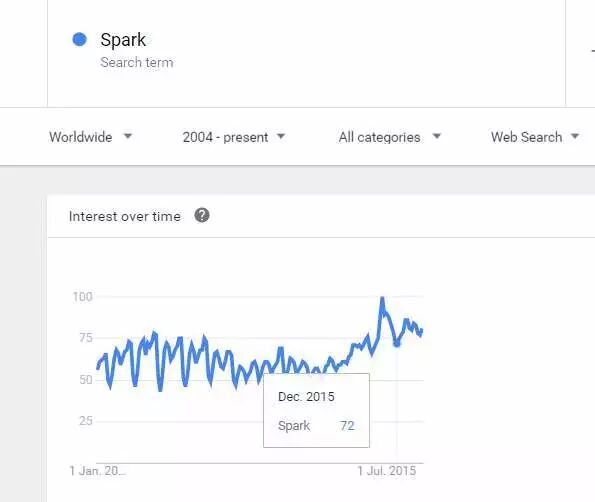The height and width of the screenshot is (502, 595).
Task: Open the Web Search type dropdown
Action: click(x=535, y=137)
